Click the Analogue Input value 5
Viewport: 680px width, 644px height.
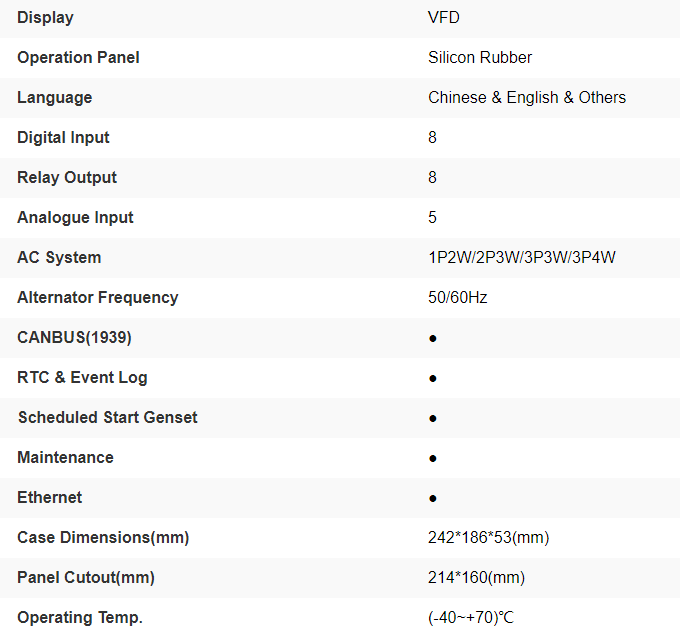tap(432, 217)
